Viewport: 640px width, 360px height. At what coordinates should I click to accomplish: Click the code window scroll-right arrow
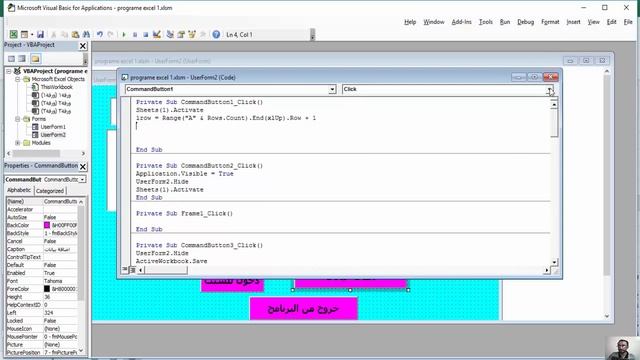tap(547, 270)
